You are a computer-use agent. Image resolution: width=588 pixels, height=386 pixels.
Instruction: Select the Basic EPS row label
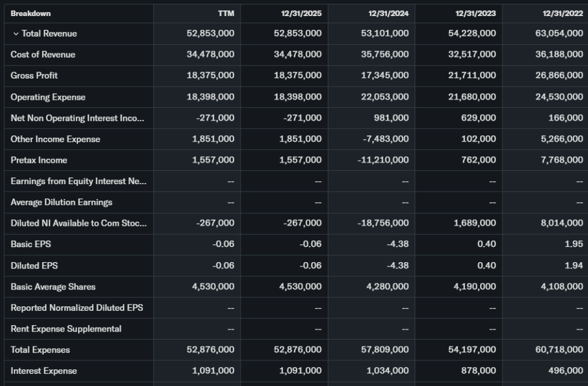[x=30, y=244]
